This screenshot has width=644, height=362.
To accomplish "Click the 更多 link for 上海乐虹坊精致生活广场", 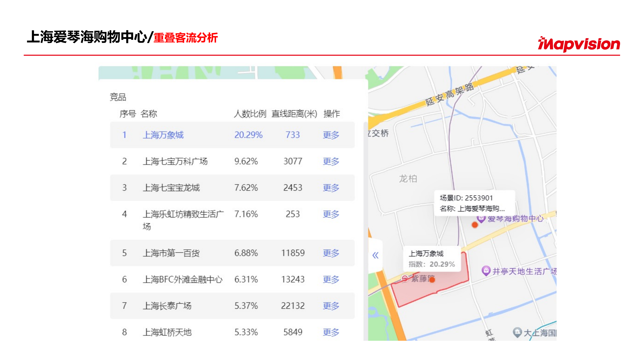I will tap(331, 214).
